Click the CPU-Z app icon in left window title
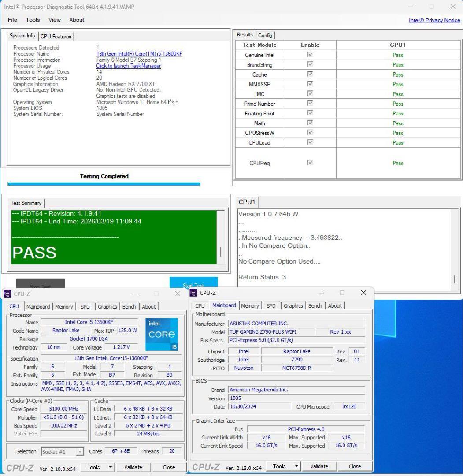 coord(7,294)
